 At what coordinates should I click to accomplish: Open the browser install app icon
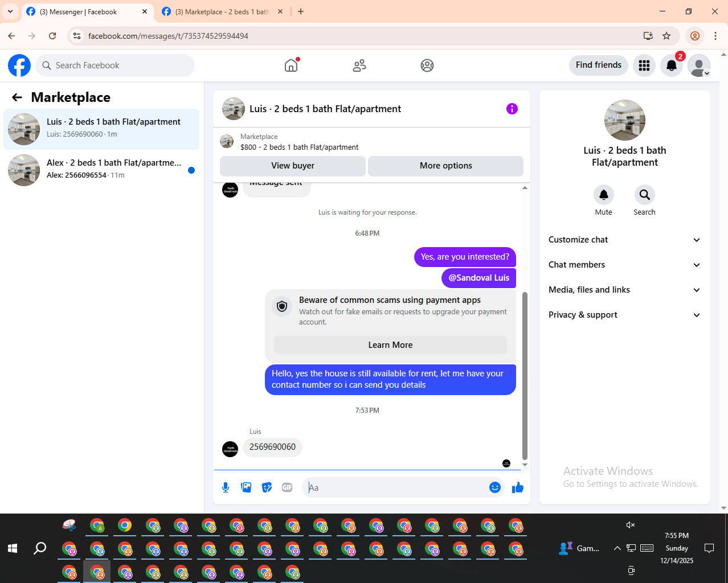click(x=648, y=36)
